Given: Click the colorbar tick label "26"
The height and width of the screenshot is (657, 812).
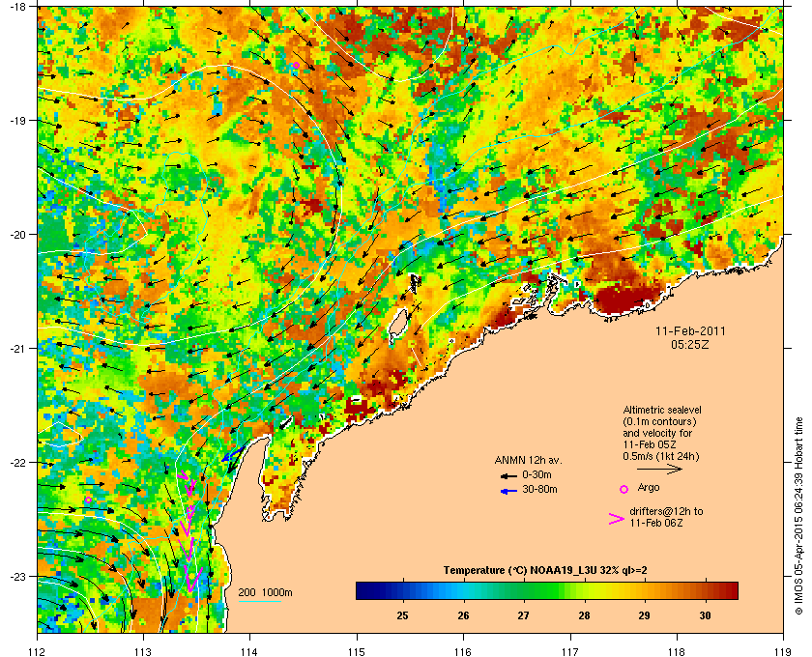Looking at the screenshot, I should (x=463, y=615).
